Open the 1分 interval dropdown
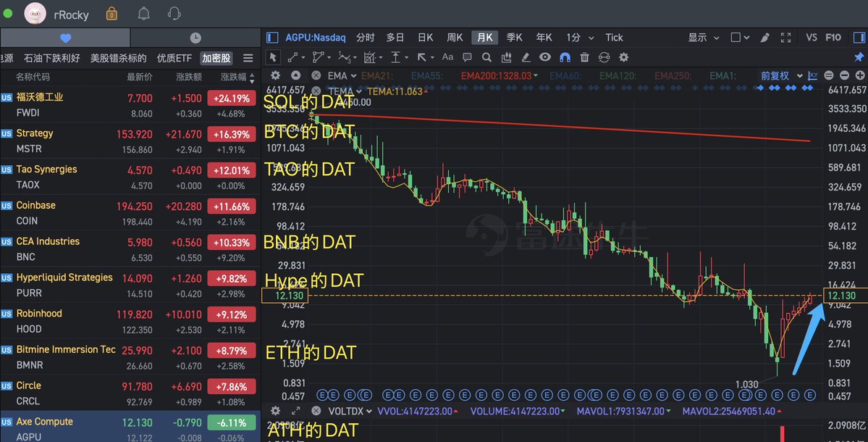 point(580,37)
